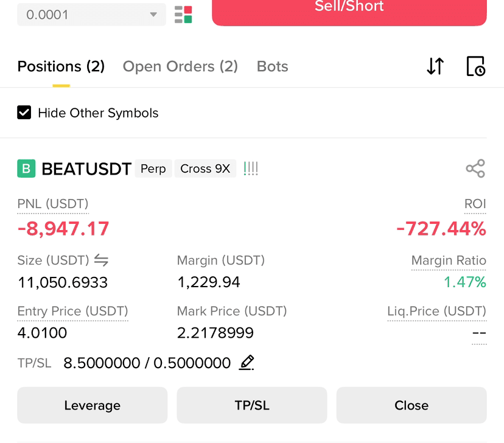Open the order book layout icon
This screenshot has width=504, height=443.
click(183, 15)
